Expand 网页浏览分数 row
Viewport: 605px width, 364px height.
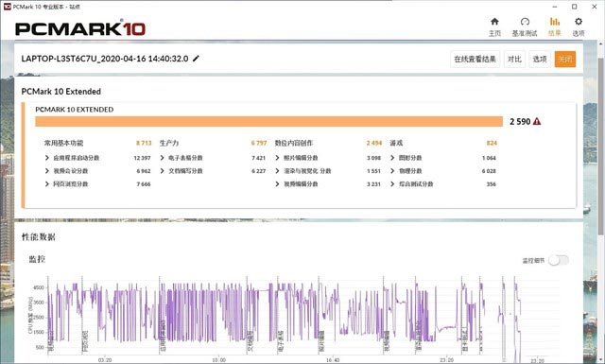[47, 183]
